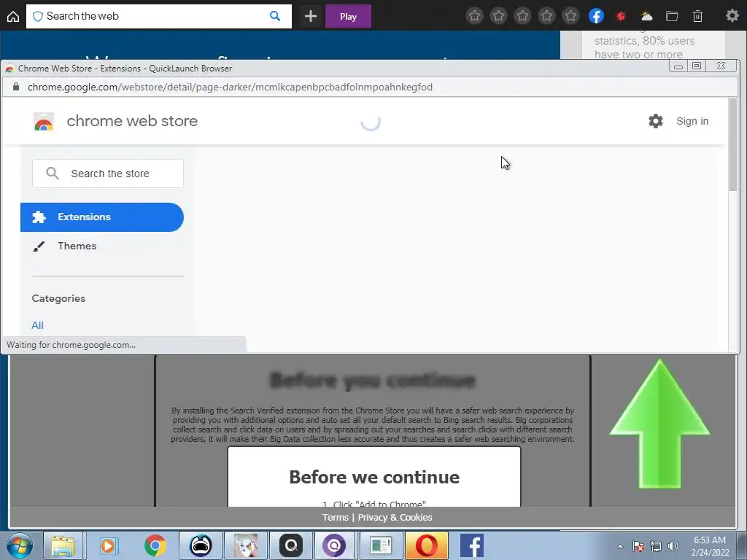The width and height of the screenshot is (747, 560).
Task: Open Terms link at page bottom
Action: [336, 517]
